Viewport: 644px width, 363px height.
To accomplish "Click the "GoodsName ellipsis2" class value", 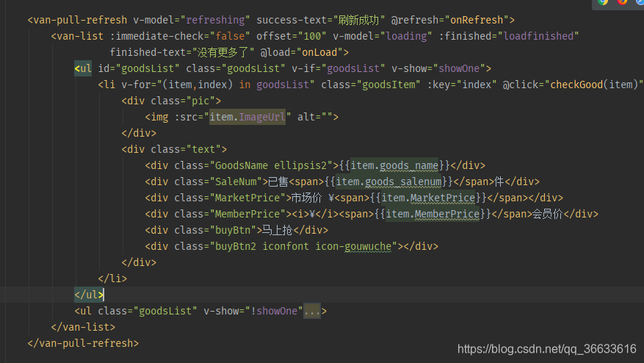I will [271, 165].
